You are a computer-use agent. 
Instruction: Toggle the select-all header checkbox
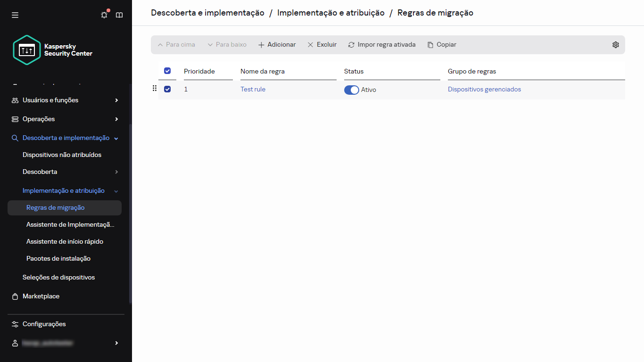point(167,71)
